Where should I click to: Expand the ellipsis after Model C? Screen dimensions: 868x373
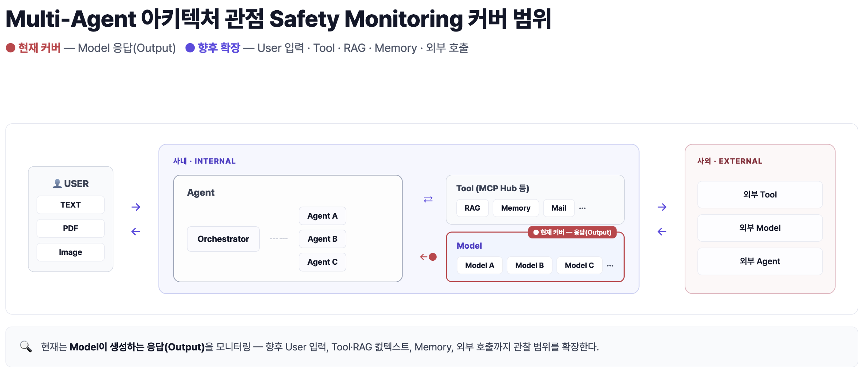click(x=610, y=265)
